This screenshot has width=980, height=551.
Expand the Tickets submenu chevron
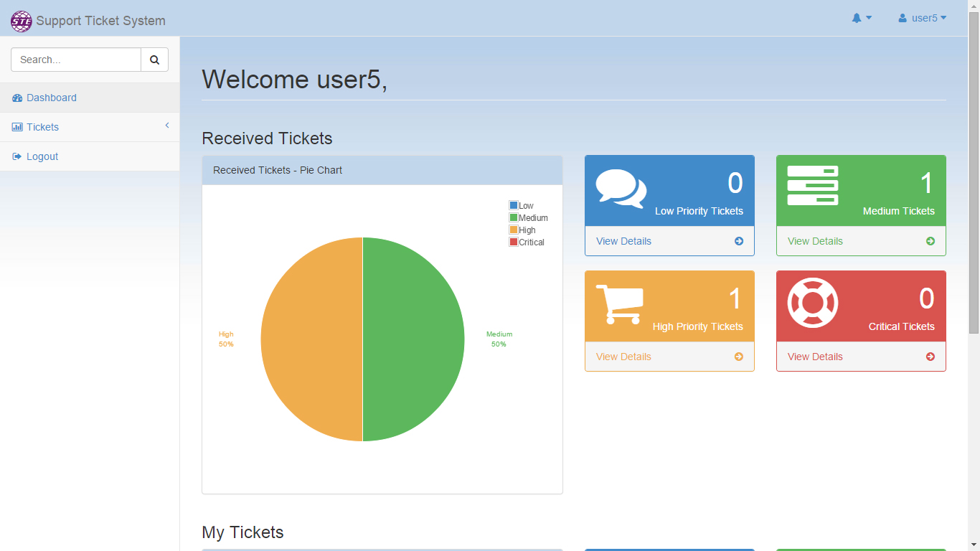(167, 126)
